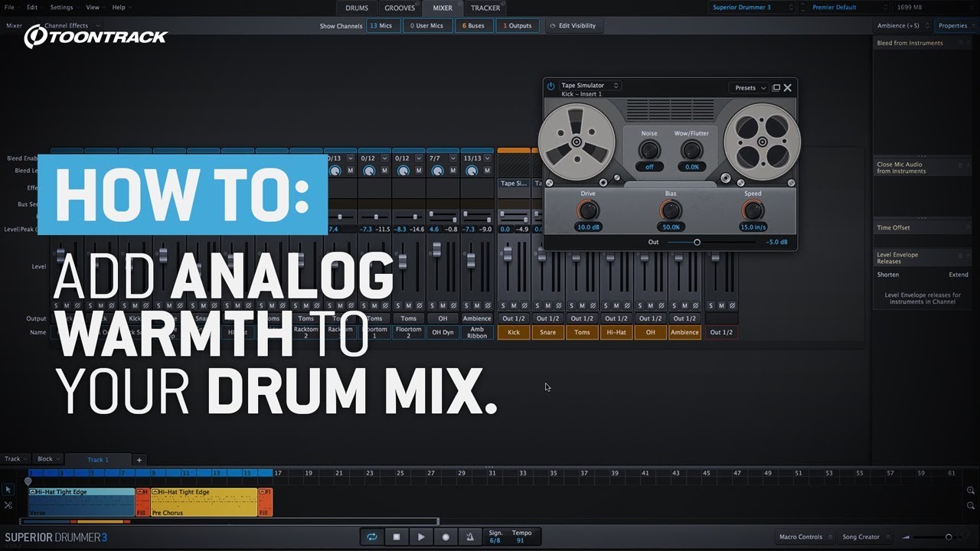
Task: Switch to the TRACKER tab
Action: click(485, 8)
